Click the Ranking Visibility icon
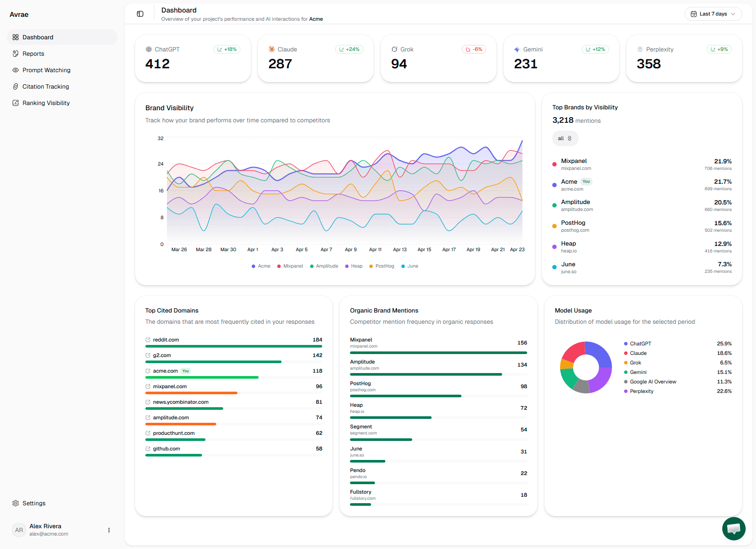 click(x=16, y=103)
